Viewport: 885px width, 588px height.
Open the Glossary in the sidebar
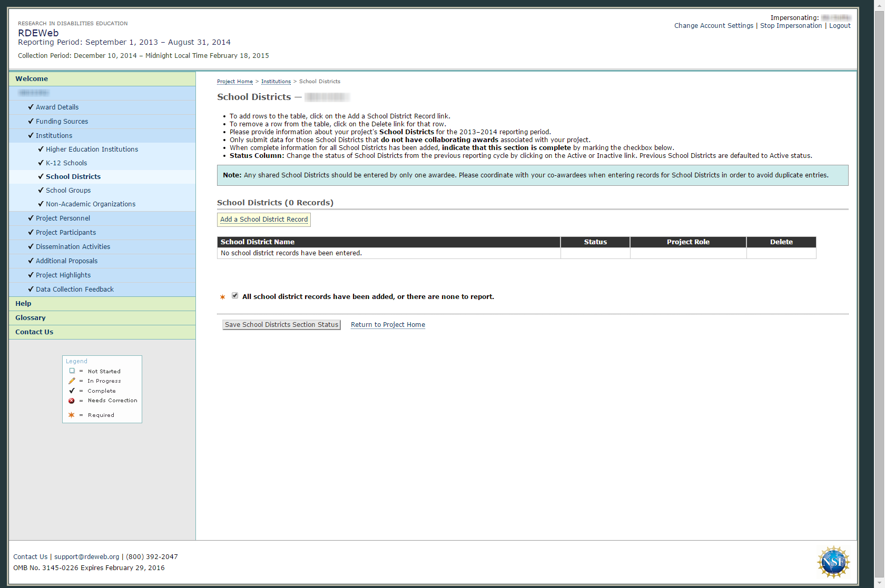point(102,318)
